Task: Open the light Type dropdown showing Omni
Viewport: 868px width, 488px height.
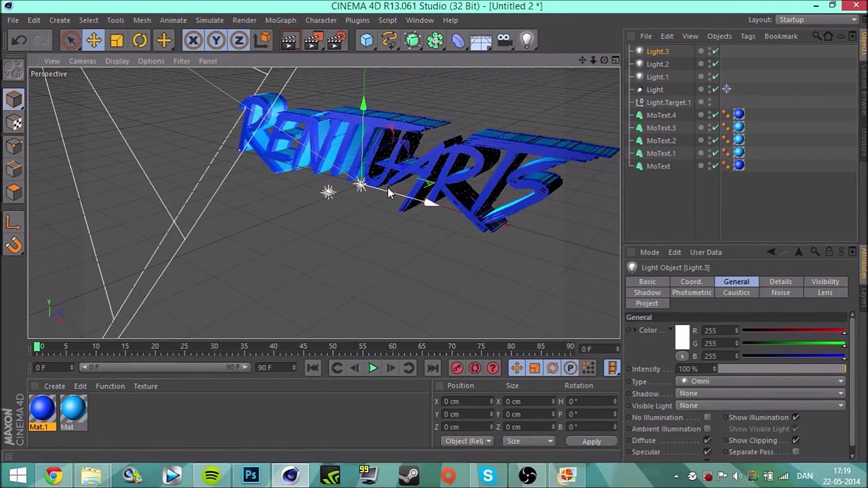Action: tap(761, 381)
